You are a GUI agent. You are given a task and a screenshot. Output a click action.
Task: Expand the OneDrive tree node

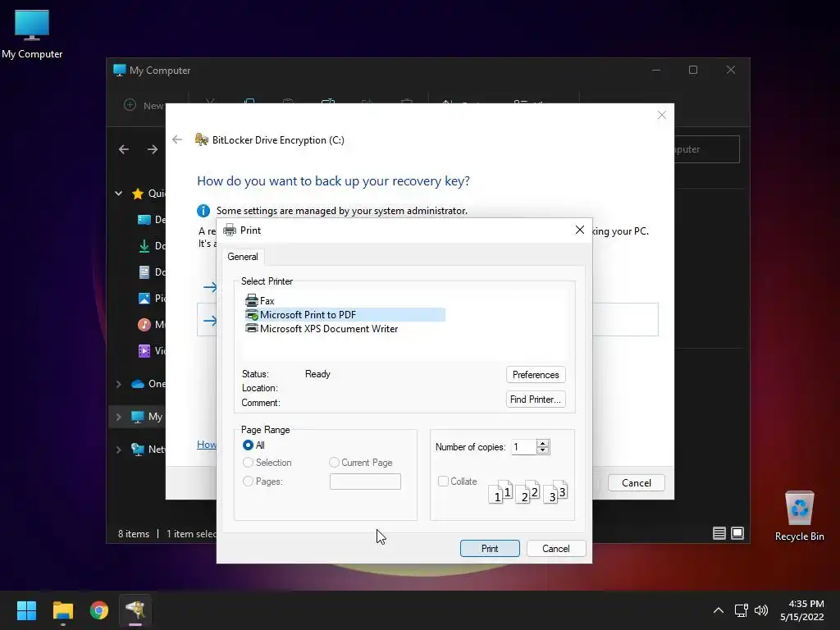(x=118, y=384)
